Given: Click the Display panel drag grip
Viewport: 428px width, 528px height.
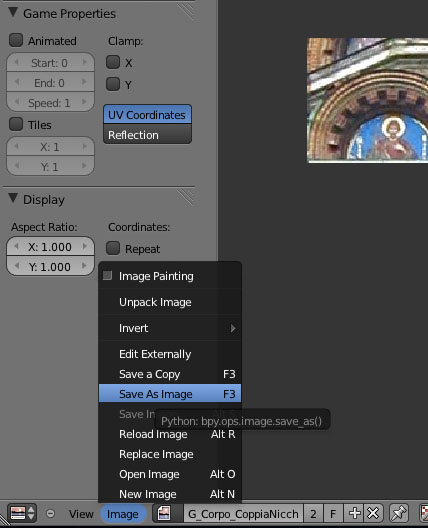Looking at the screenshot, I should pyautogui.click(x=186, y=197).
